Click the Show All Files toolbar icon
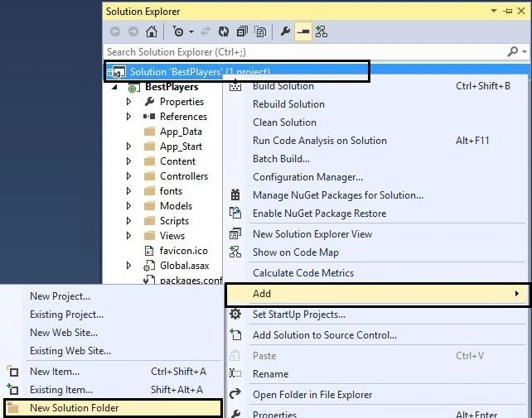 click(260, 31)
